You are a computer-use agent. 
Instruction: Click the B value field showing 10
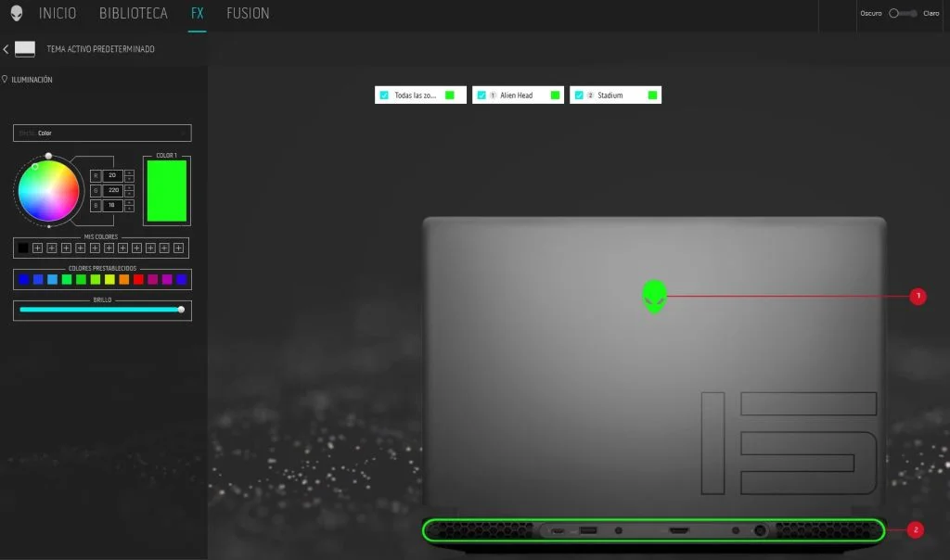click(x=112, y=206)
